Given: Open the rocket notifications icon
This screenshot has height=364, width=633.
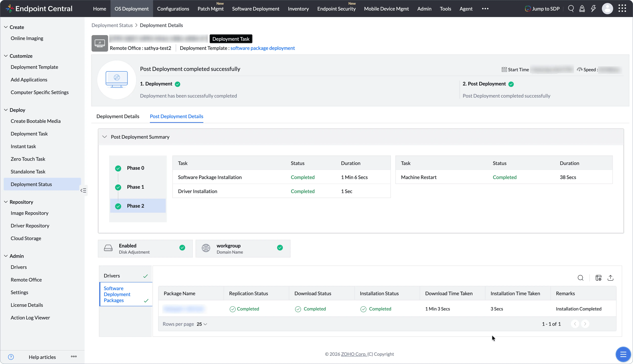Looking at the screenshot, I should click(582, 8).
